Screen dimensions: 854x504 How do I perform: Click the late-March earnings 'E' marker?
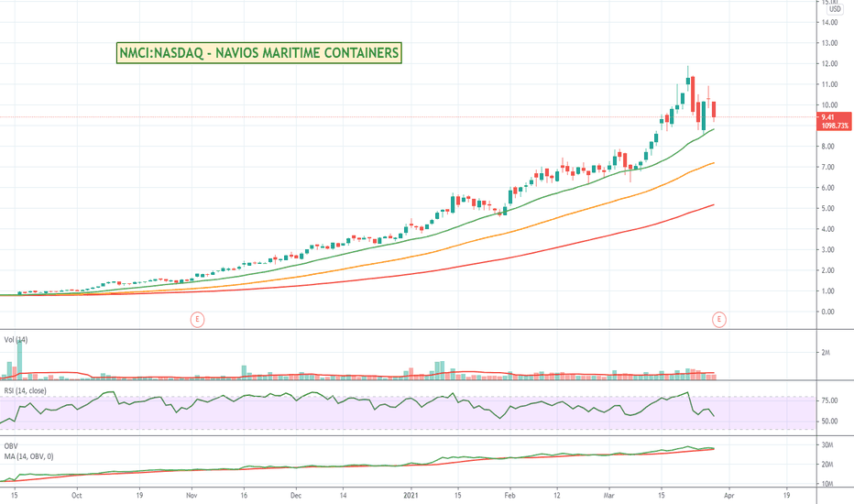click(x=719, y=319)
